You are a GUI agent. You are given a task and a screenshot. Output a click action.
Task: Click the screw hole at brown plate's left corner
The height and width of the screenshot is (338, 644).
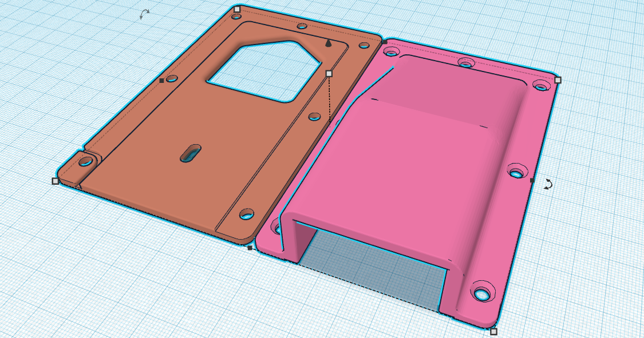click(x=86, y=162)
